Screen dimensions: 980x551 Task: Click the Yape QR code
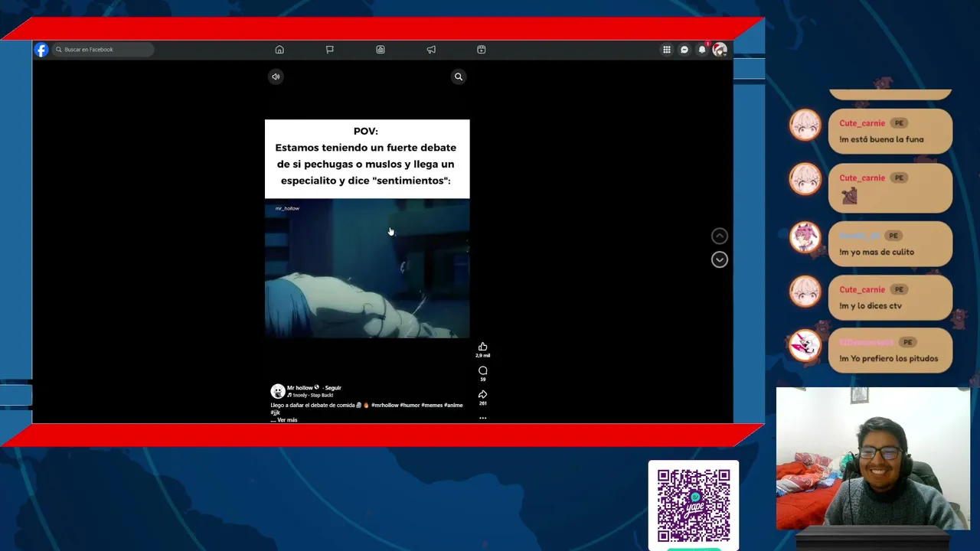(x=694, y=505)
